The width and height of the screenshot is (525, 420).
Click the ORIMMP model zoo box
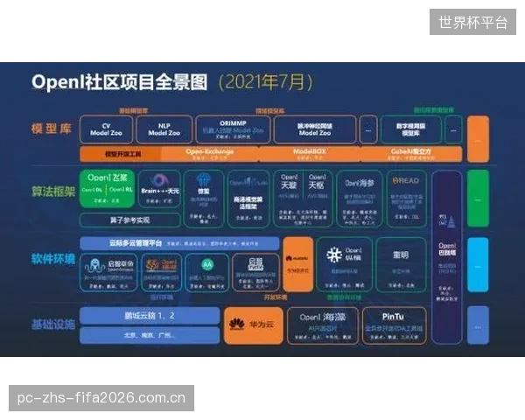(233, 129)
